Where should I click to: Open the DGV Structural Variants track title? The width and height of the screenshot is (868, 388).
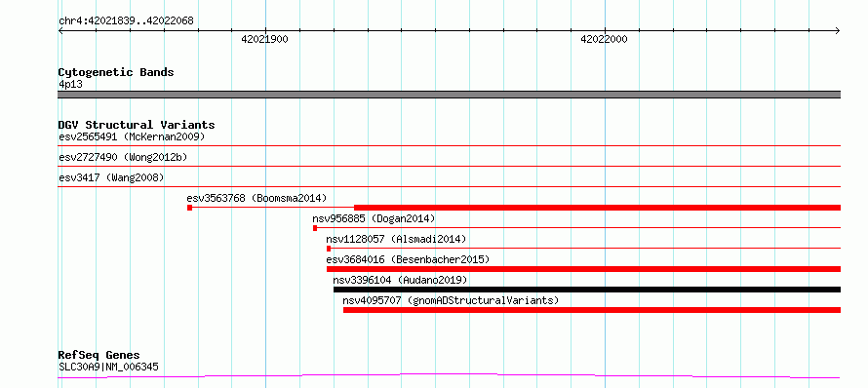tap(137, 125)
